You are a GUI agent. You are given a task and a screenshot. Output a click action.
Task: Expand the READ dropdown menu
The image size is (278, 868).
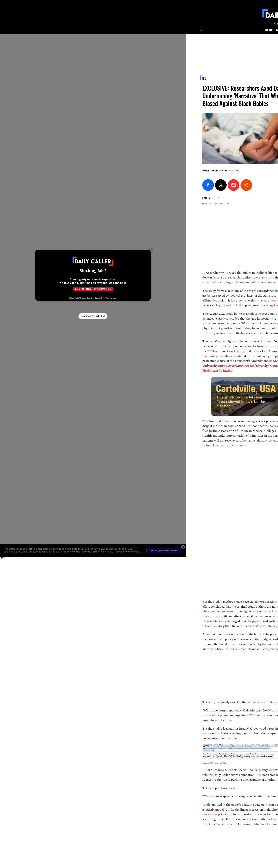tap(269, 30)
